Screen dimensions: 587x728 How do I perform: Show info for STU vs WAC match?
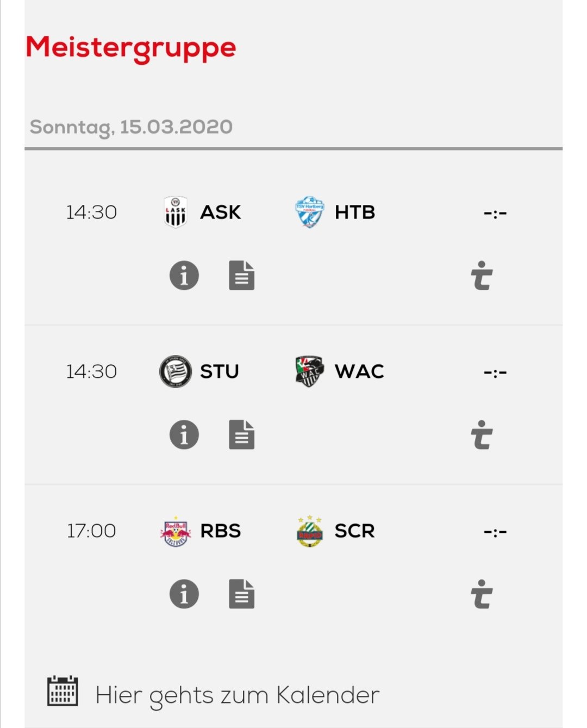pos(184,434)
